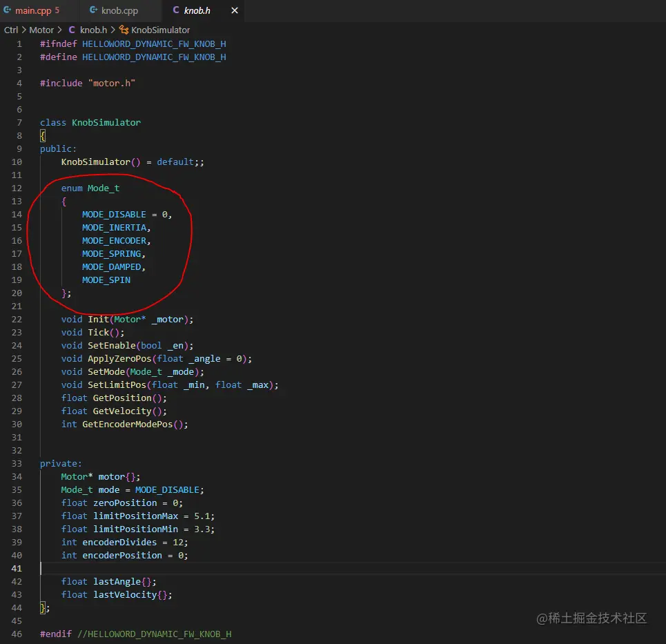Image resolution: width=666 pixels, height=644 pixels.
Task: Open the Motor breadcrumb segment
Action: coord(41,30)
